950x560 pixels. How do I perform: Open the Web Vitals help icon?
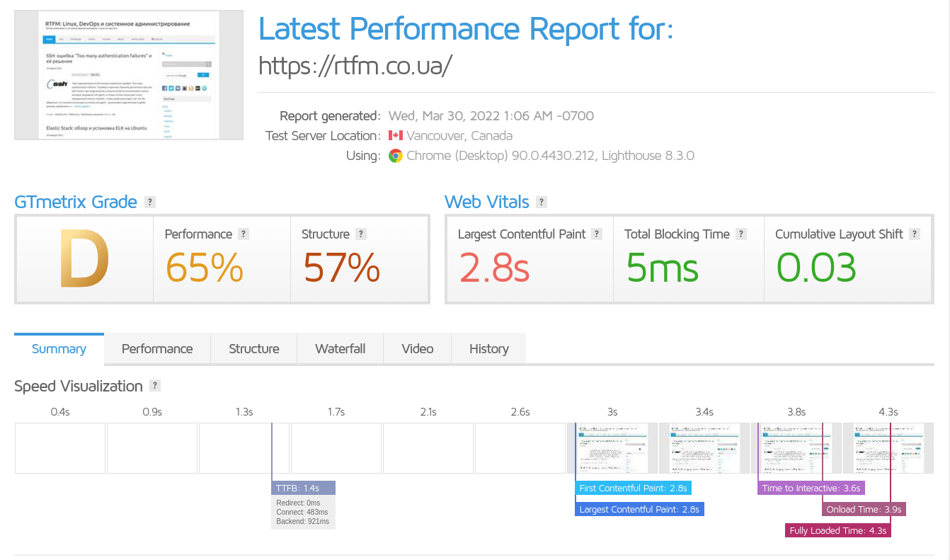pyautogui.click(x=542, y=202)
